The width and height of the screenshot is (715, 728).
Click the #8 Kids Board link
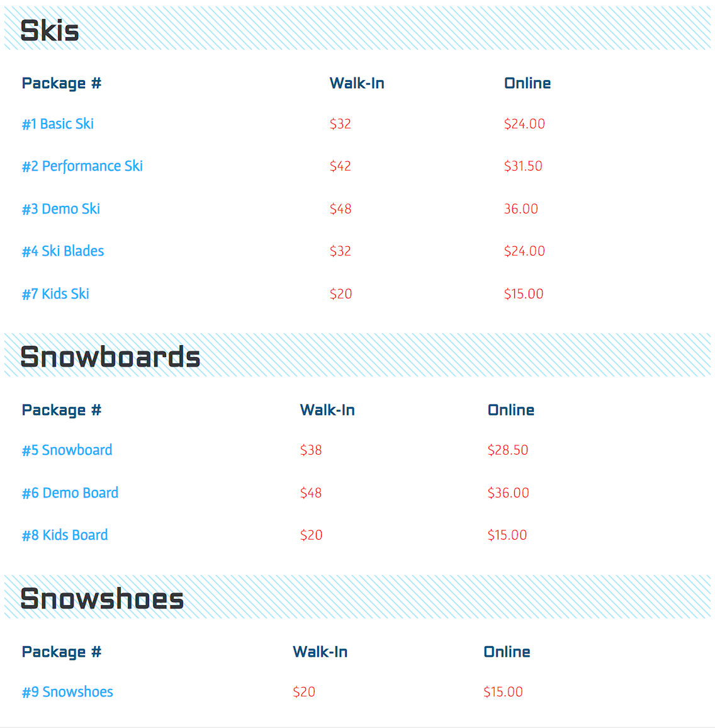click(64, 535)
